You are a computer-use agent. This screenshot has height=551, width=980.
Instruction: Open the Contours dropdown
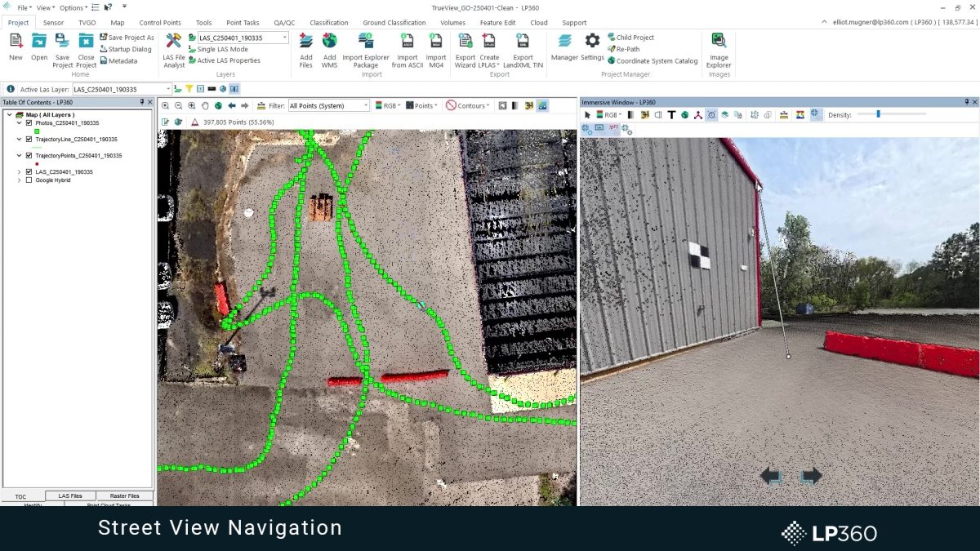469,105
